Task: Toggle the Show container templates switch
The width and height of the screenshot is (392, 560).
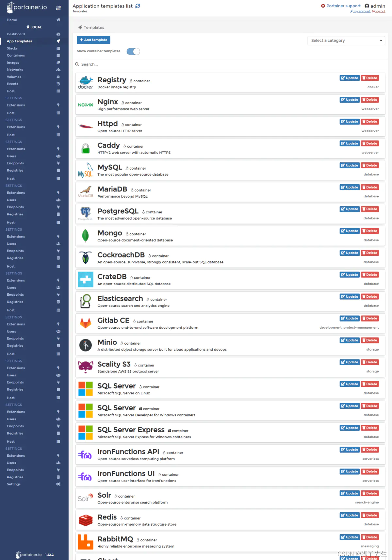Action: pyautogui.click(x=133, y=51)
